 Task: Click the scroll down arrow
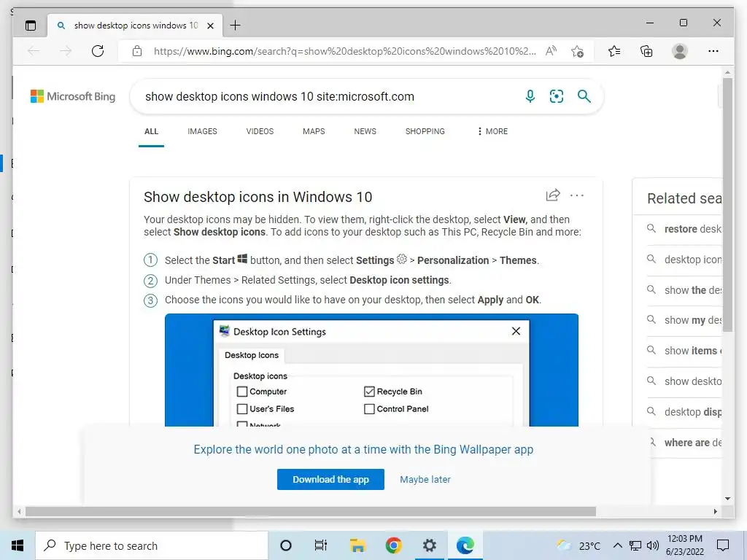click(x=727, y=499)
